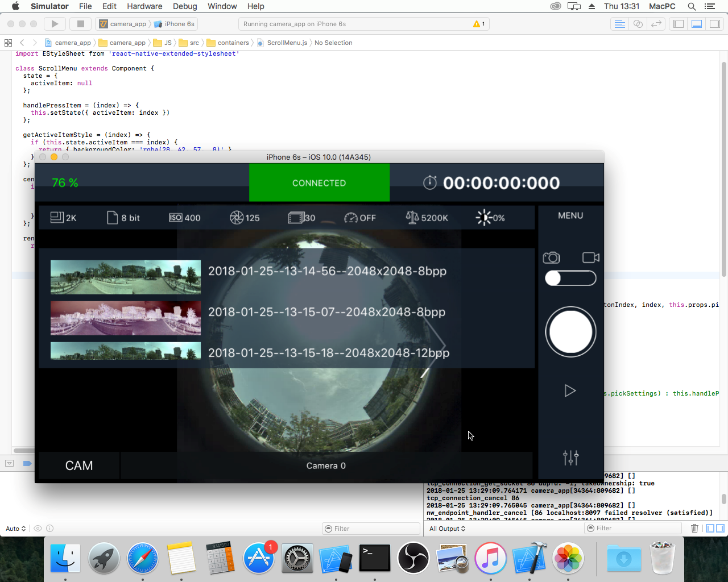Select Camera 0 in bottom bar

click(x=326, y=465)
